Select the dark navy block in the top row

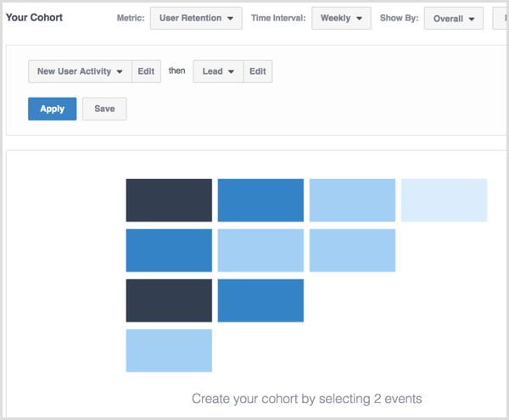point(169,200)
